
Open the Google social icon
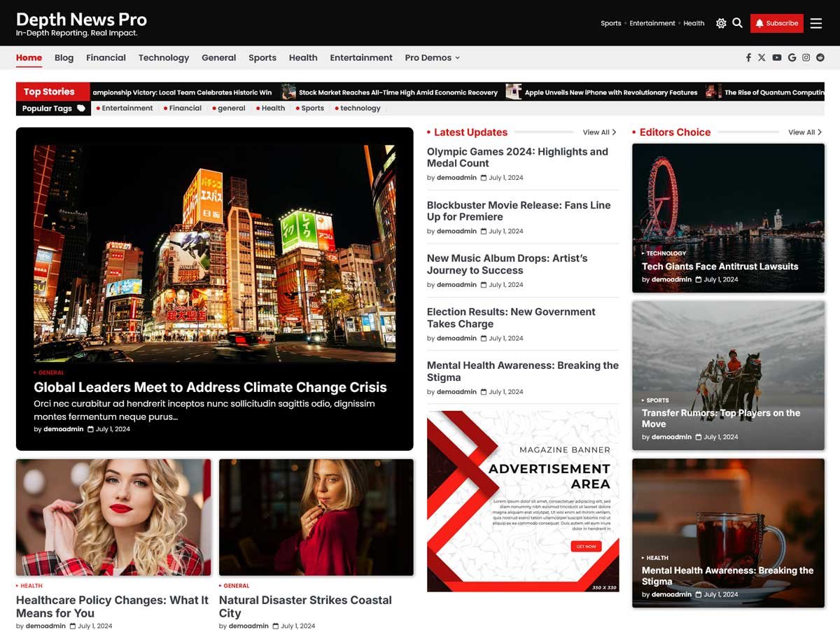coord(792,57)
